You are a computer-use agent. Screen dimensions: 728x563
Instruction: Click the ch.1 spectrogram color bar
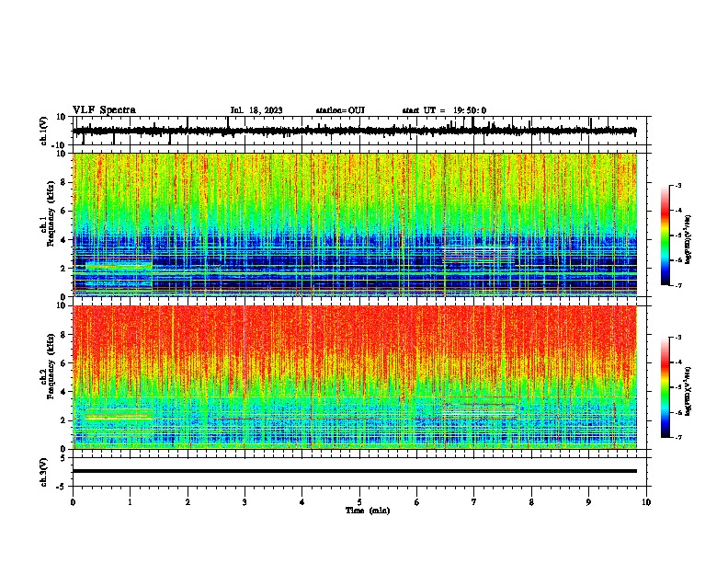(x=665, y=236)
